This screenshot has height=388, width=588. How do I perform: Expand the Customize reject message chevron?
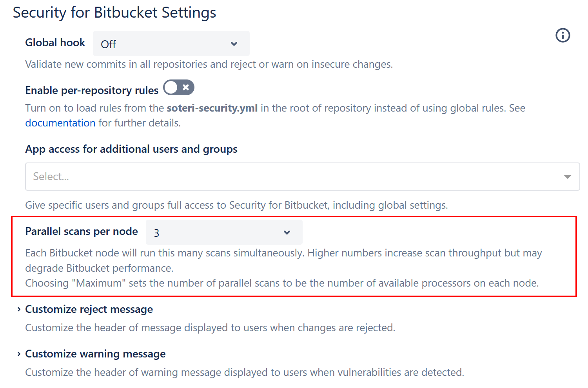click(19, 309)
